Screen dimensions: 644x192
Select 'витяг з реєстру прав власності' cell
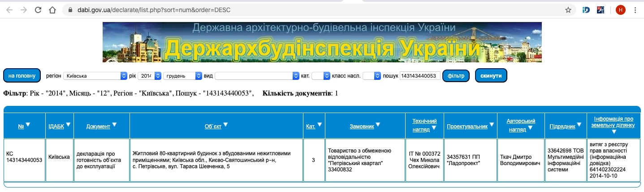(614, 160)
